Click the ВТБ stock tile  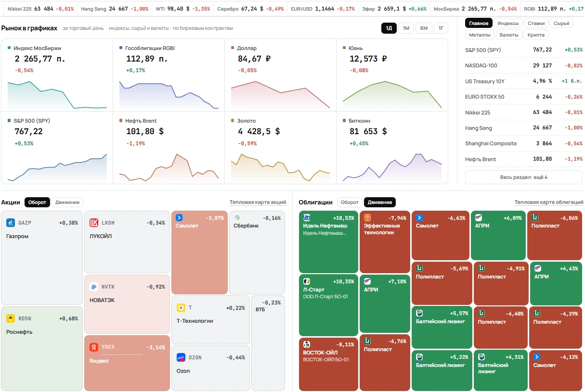(x=268, y=343)
